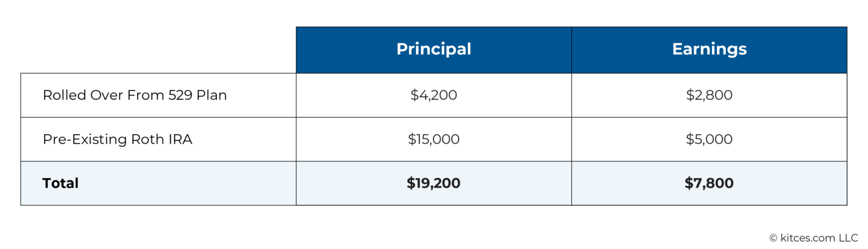Click the Earnings column header
Image resolution: width=868 pixels, height=249 pixels.
[709, 49]
